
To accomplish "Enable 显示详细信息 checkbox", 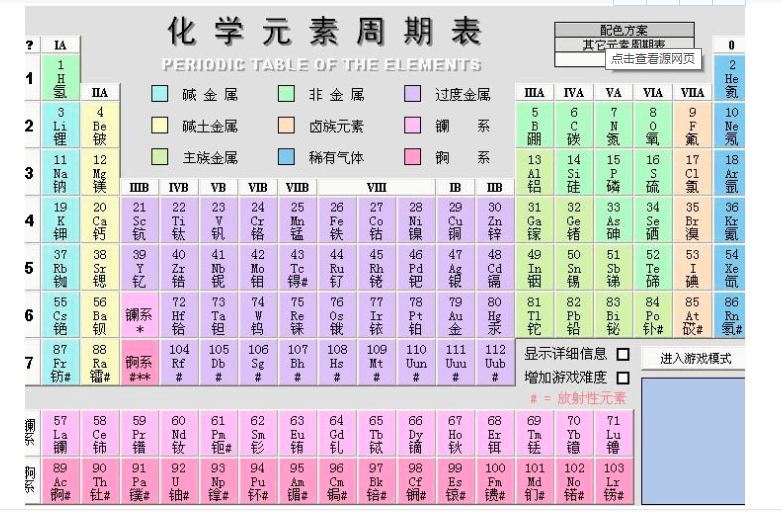I will [622, 354].
